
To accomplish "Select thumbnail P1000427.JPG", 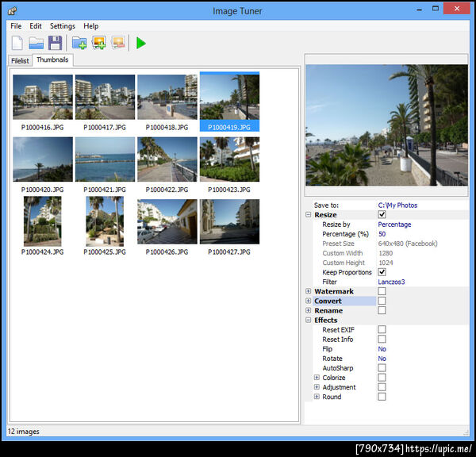I will point(229,228).
